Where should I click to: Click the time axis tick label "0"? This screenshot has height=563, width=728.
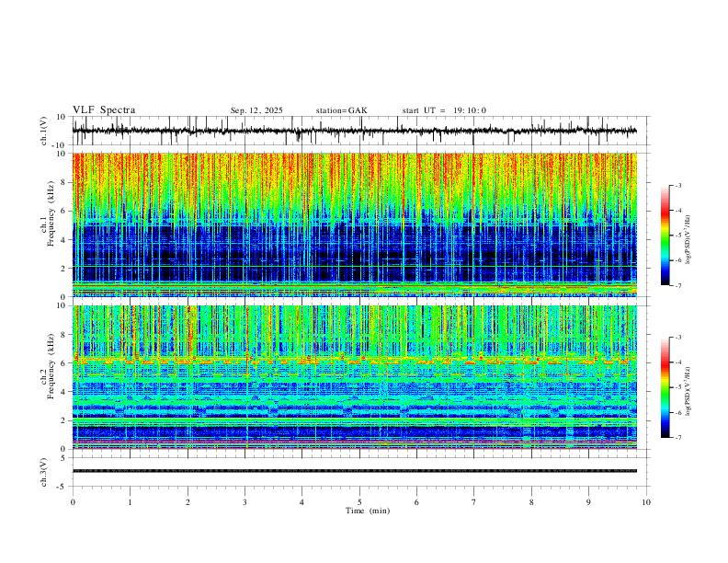(73, 502)
